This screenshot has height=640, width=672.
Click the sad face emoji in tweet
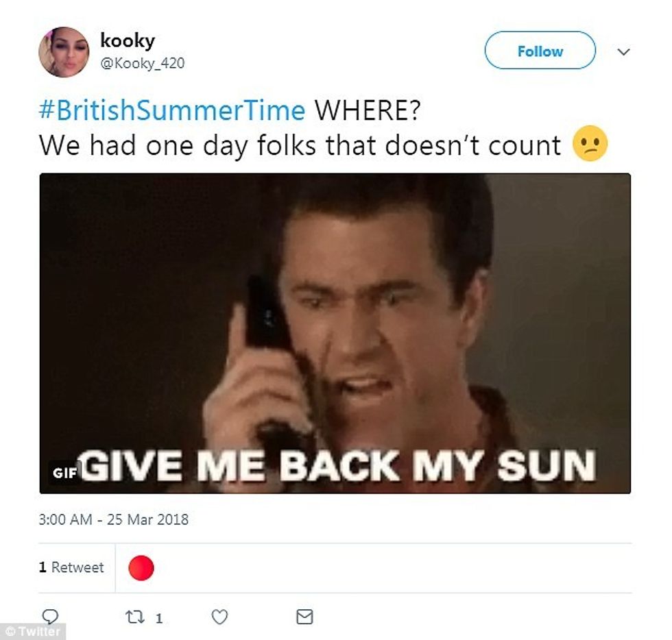[x=590, y=143]
